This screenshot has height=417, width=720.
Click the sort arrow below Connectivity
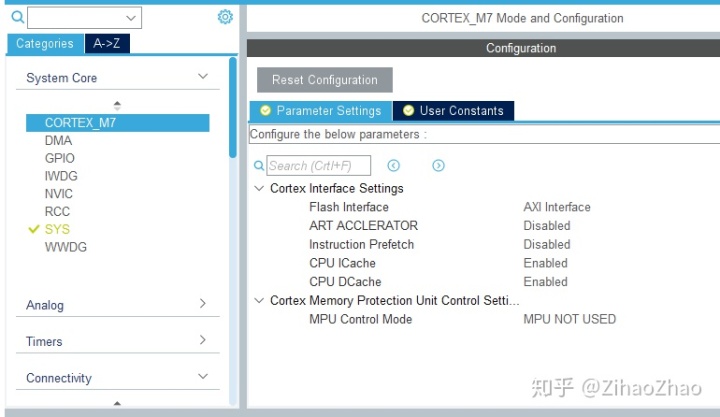point(117,403)
